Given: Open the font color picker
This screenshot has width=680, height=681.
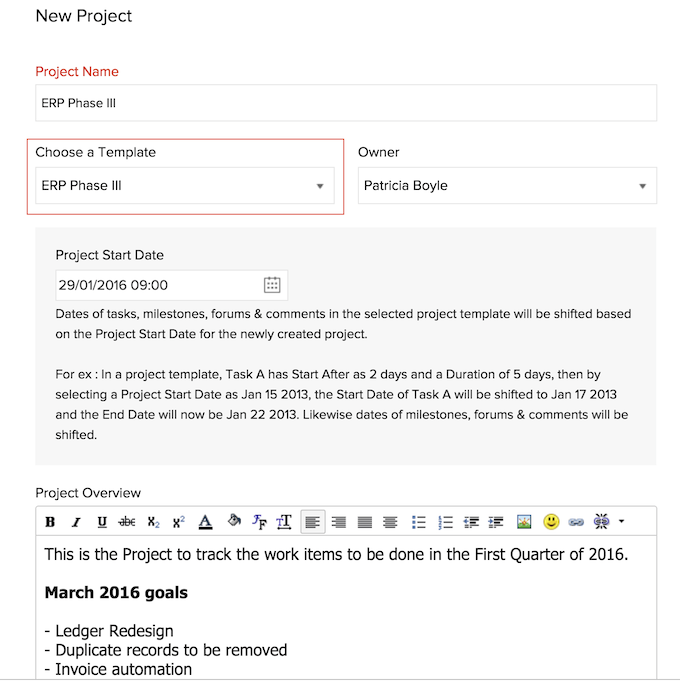Looking at the screenshot, I should tap(205, 522).
